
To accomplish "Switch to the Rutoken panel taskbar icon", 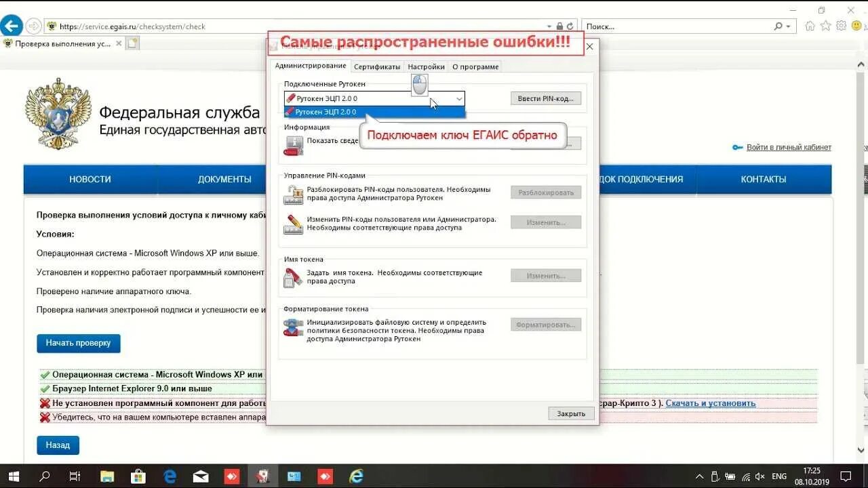I will [263, 476].
